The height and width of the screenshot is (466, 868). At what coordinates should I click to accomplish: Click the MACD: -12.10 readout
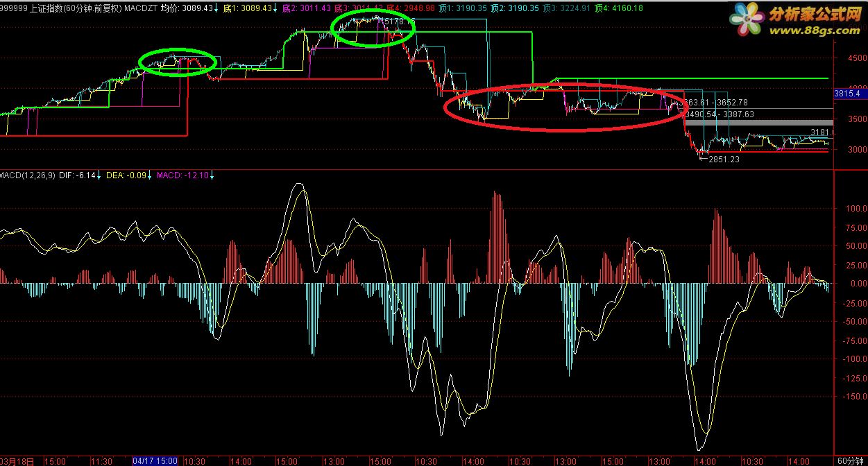click(x=184, y=175)
